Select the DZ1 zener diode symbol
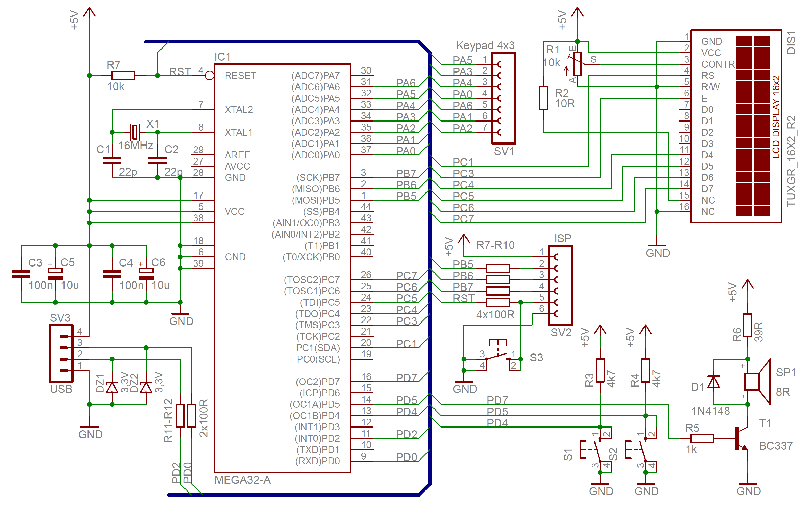Screen dimensions: 812x507 tap(112, 387)
